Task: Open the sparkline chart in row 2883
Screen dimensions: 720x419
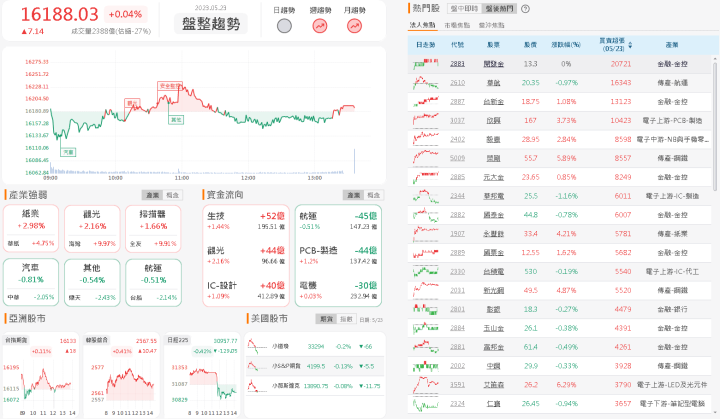Action: pos(426,64)
